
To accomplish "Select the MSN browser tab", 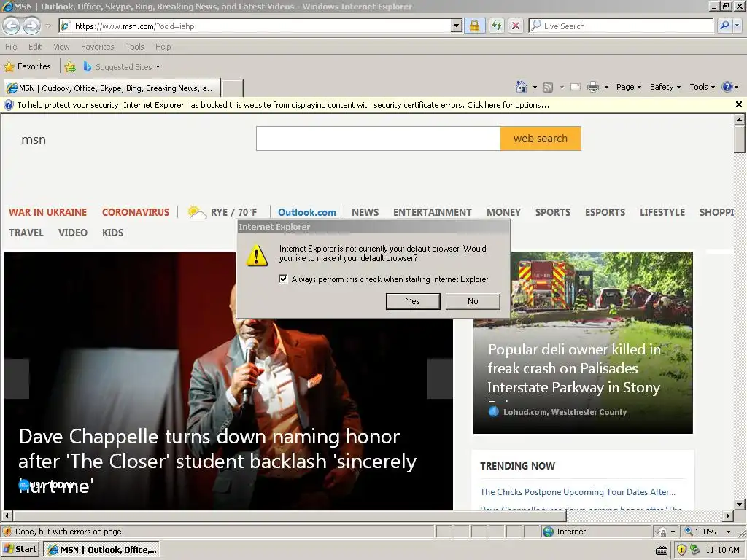I will pyautogui.click(x=112, y=88).
